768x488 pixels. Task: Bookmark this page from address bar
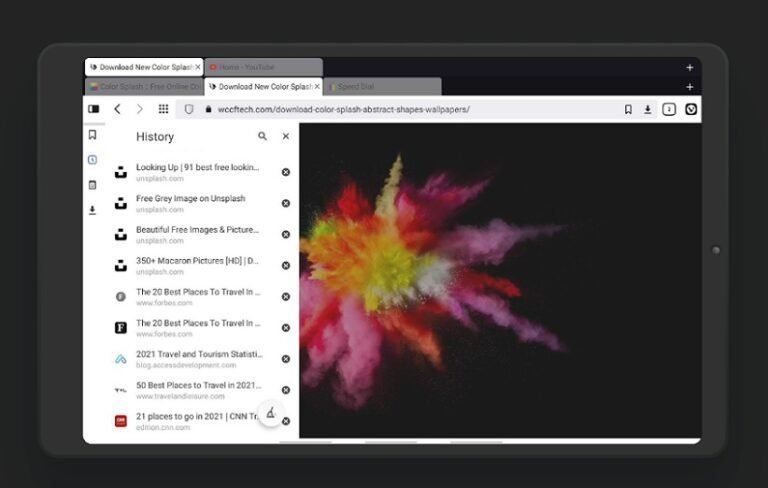coord(628,109)
